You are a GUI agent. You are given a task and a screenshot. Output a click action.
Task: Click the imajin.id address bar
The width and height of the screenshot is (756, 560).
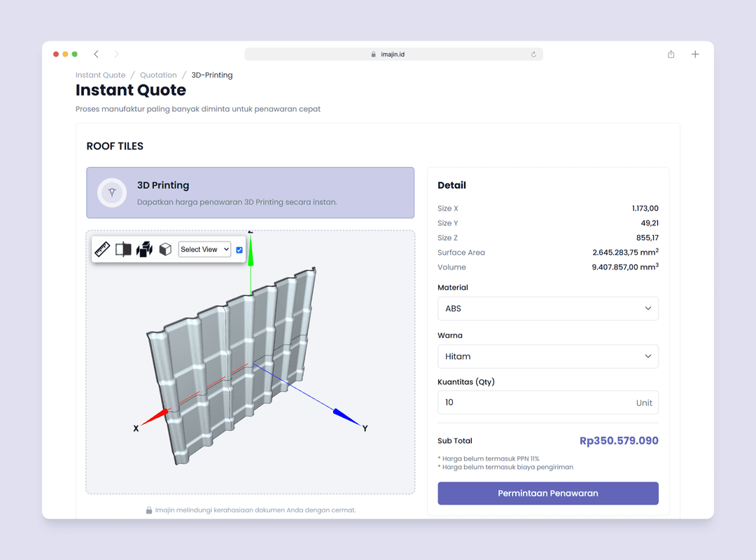tap(392, 55)
